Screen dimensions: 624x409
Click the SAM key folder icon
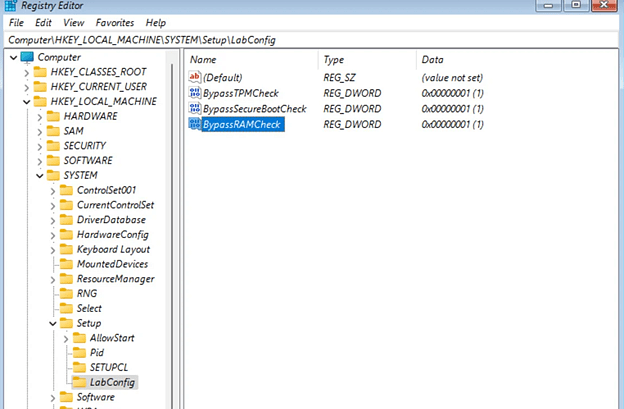(53, 131)
